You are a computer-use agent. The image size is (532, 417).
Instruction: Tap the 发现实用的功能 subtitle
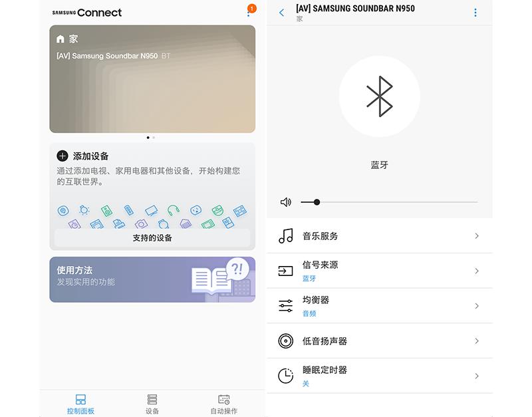point(86,282)
